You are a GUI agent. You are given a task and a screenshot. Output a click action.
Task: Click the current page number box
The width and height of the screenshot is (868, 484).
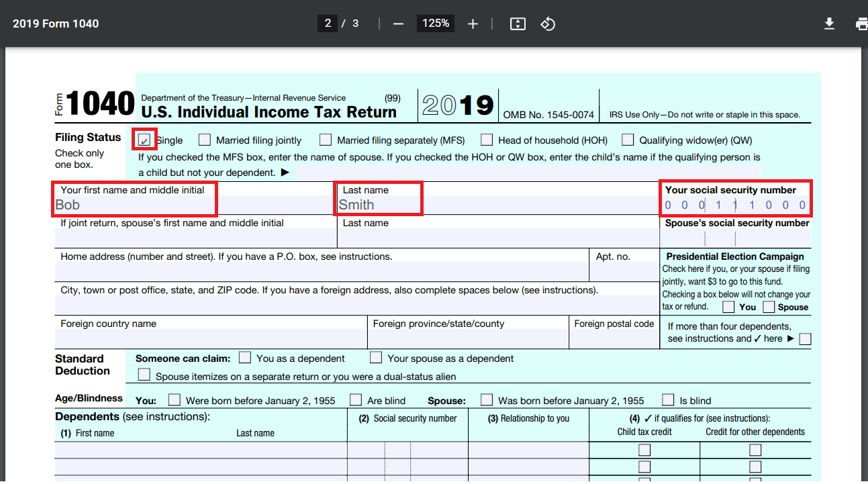click(x=328, y=23)
